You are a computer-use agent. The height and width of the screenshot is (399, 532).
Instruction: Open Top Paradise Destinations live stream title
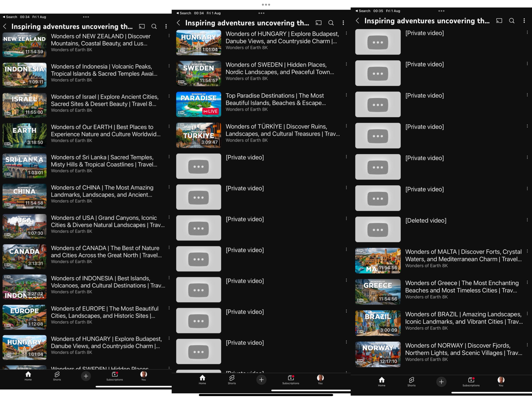[275, 99]
